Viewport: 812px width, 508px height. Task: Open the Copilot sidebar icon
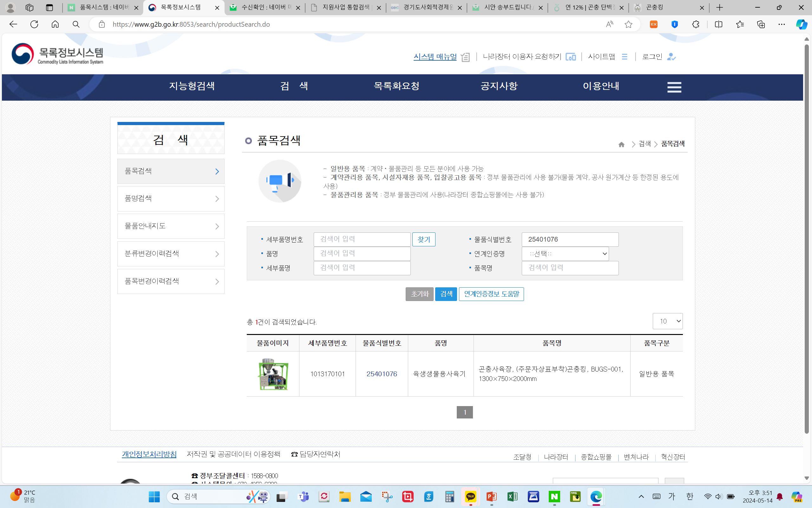pyautogui.click(x=802, y=24)
